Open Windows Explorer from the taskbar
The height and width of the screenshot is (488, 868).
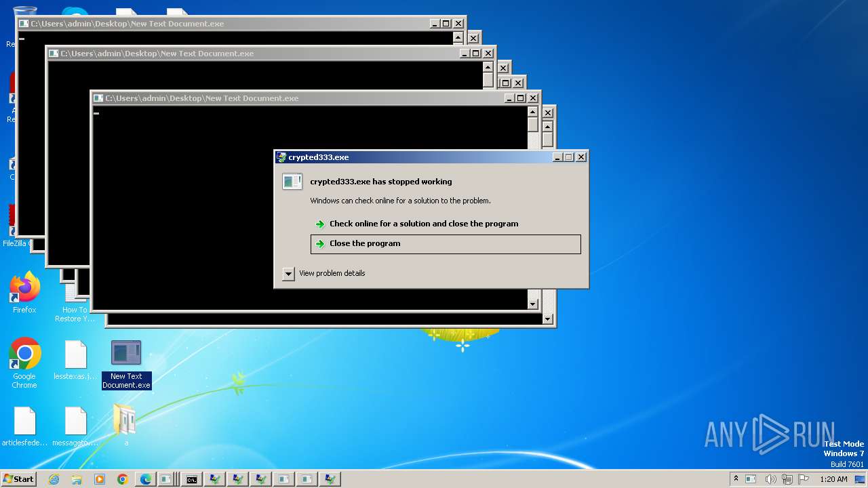pos(77,479)
